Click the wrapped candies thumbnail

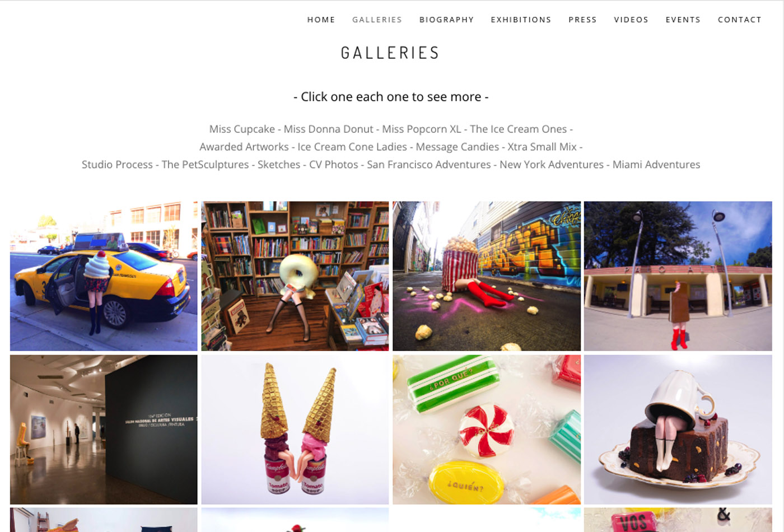[487, 430]
